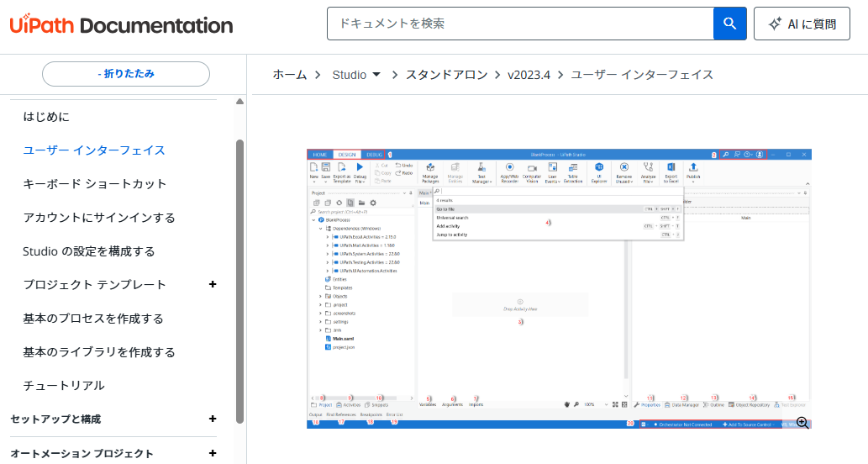
Task: Open オートメーション プロジェクト section
Action: click(x=82, y=453)
